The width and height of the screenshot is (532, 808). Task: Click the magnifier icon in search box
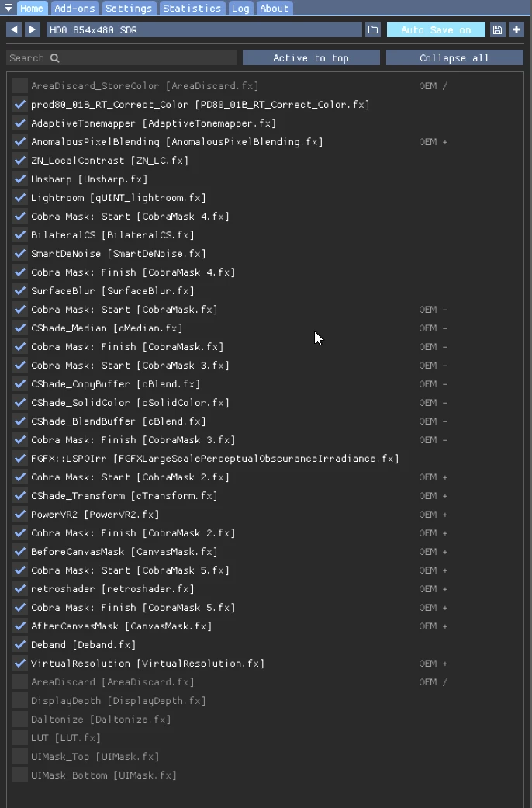[54, 58]
